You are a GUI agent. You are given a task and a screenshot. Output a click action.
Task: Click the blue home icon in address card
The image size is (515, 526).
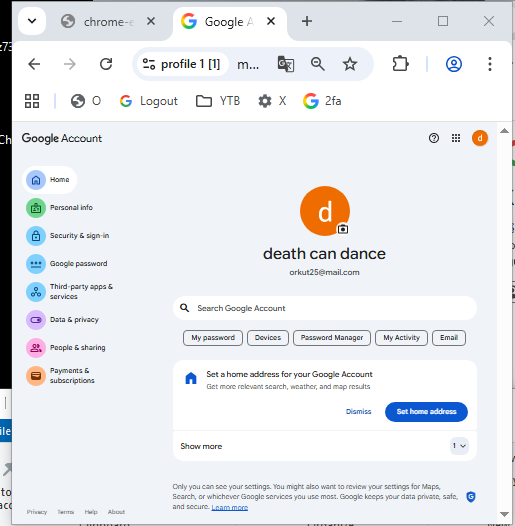[x=191, y=378]
